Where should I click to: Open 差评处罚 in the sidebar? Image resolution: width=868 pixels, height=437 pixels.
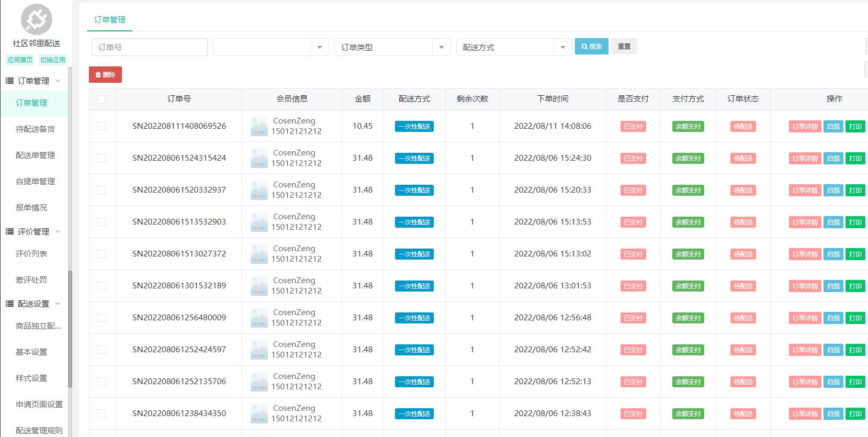point(31,280)
